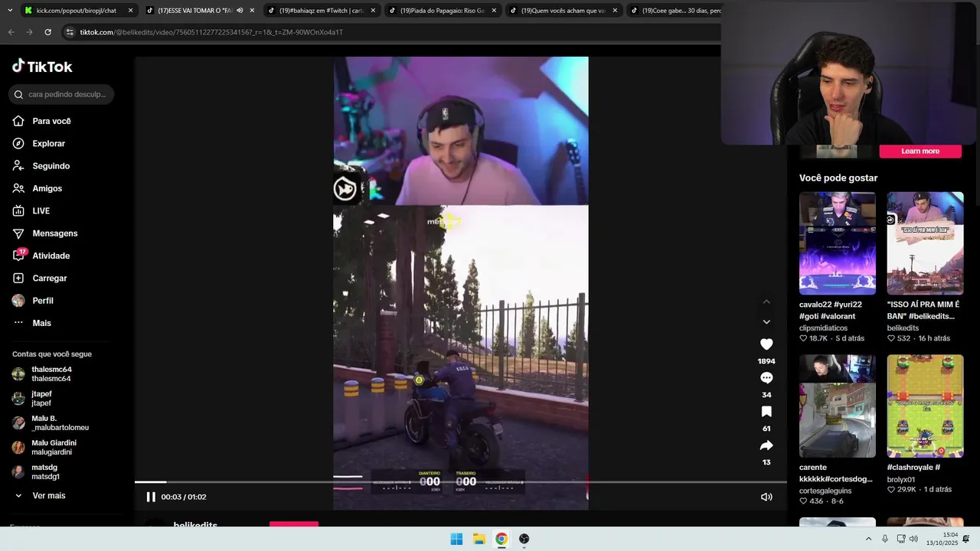980x551 pixels.
Task: Seek on the video progress bar
Action: click(x=461, y=482)
